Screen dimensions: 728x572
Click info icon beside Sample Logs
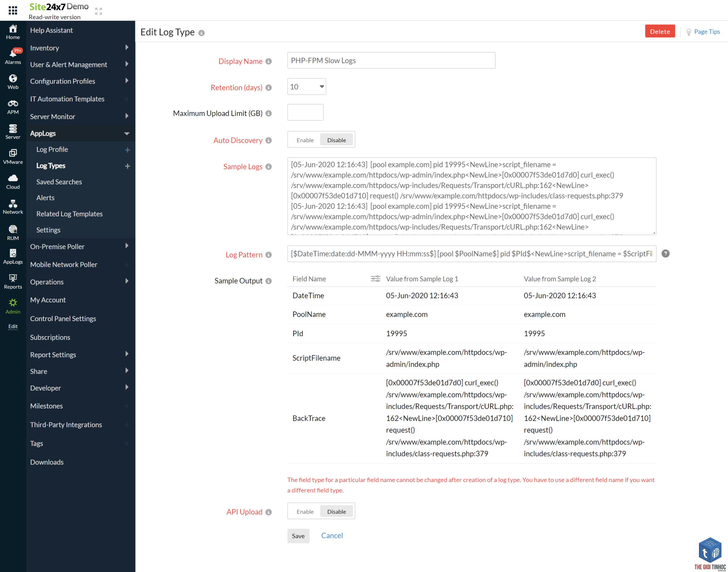268,166
